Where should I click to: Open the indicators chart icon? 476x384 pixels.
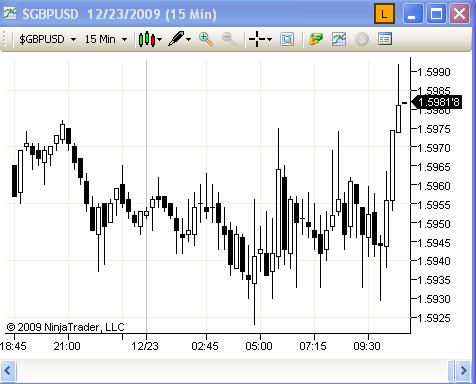pos(339,39)
